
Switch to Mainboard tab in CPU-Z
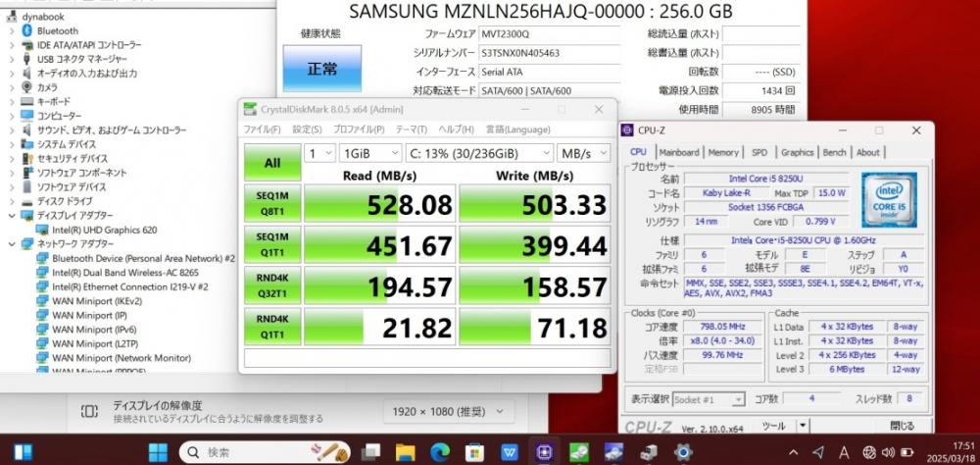[x=679, y=152]
